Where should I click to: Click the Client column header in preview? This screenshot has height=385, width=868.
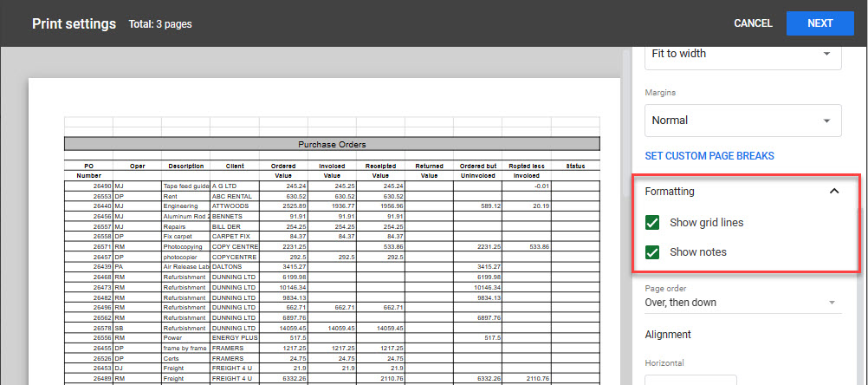tap(235, 166)
